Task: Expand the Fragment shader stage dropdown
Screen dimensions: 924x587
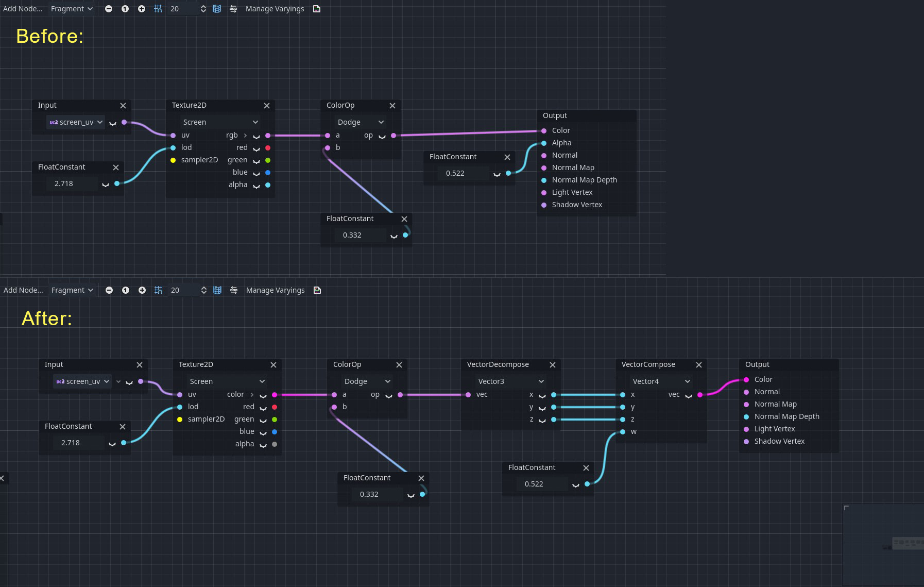Action: (72, 9)
